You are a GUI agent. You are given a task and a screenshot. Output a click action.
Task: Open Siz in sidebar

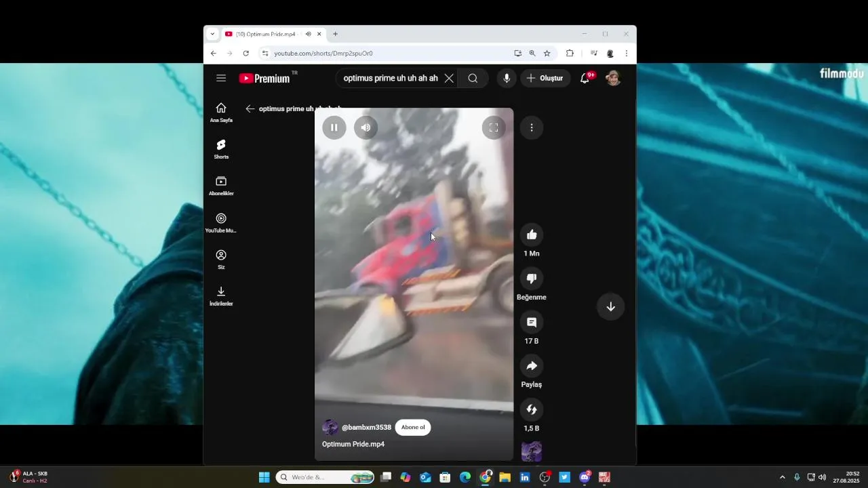(221, 260)
